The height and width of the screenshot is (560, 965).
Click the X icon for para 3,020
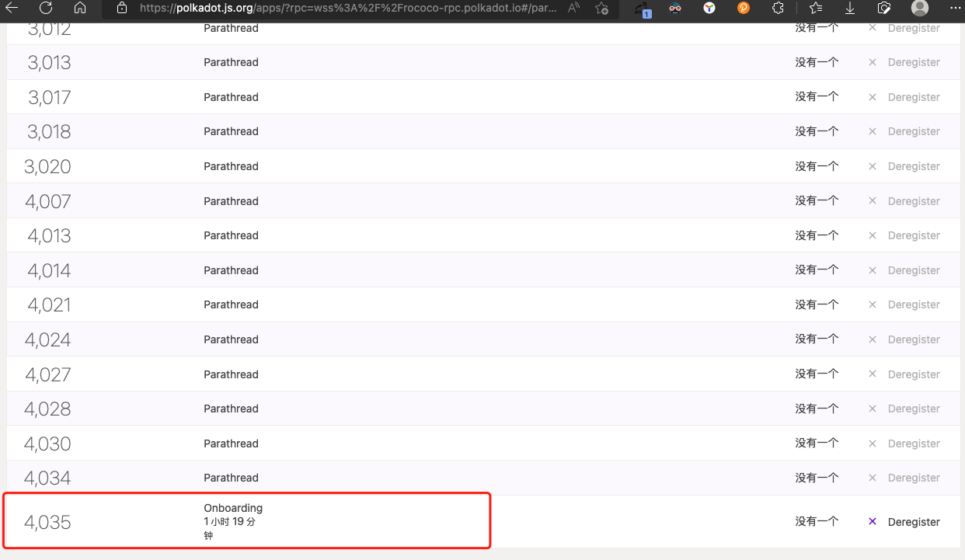(x=873, y=166)
